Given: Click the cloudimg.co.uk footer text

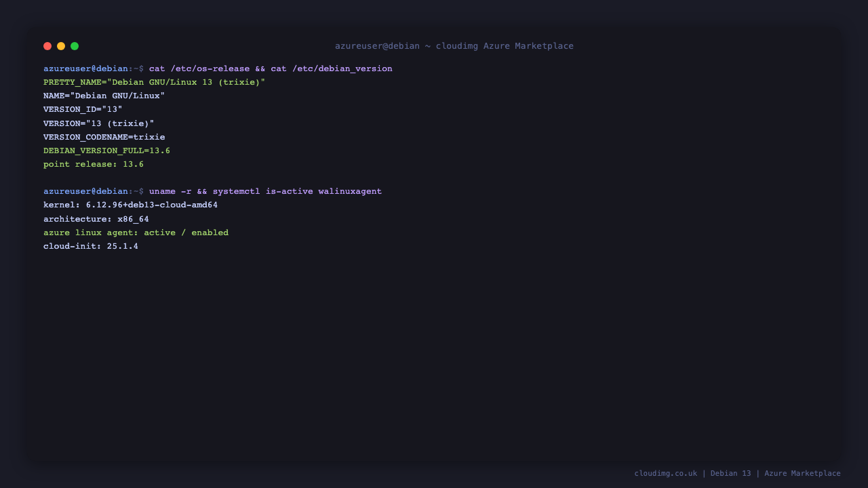Looking at the screenshot, I should tap(665, 473).
